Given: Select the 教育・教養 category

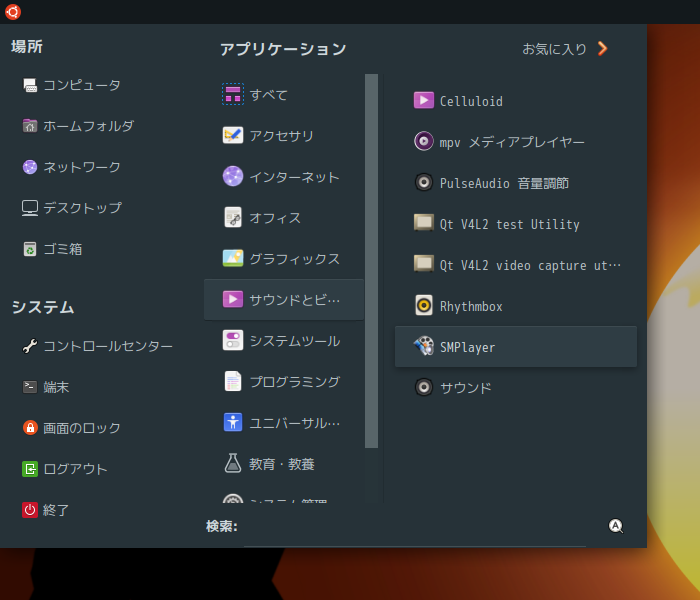Looking at the screenshot, I should pyautogui.click(x=284, y=464).
